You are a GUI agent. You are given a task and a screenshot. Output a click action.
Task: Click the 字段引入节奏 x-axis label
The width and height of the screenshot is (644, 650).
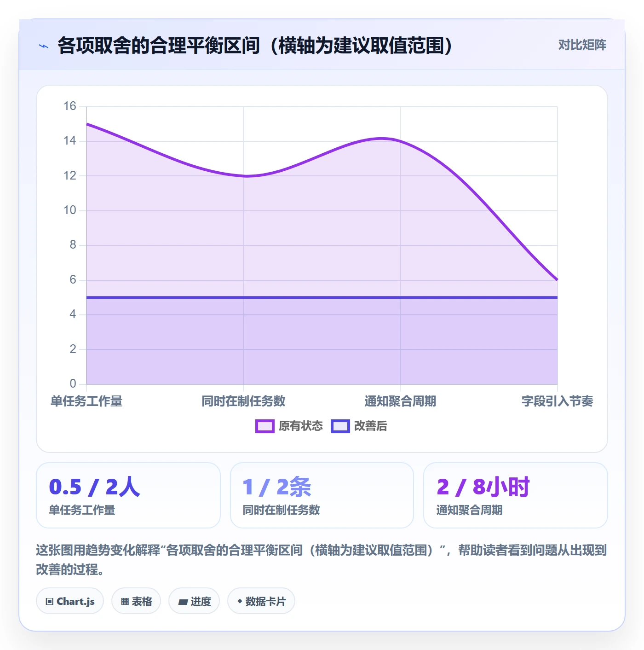558,401
